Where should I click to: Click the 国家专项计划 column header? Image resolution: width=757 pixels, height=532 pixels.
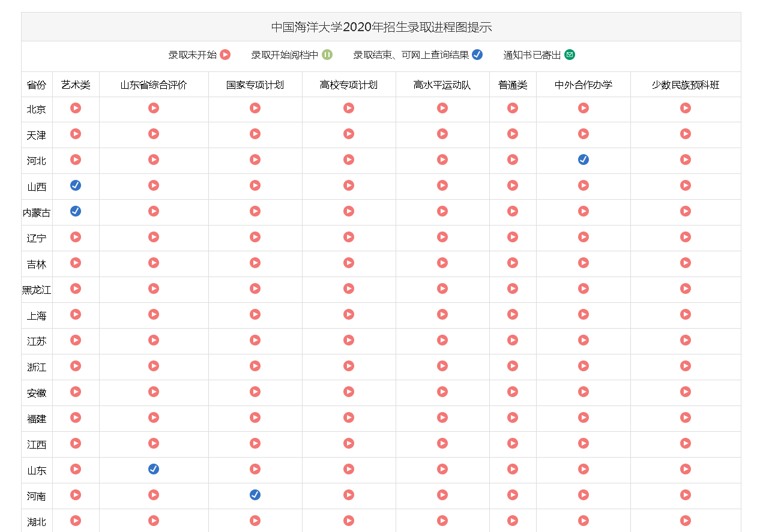click(x=255, y=85)
